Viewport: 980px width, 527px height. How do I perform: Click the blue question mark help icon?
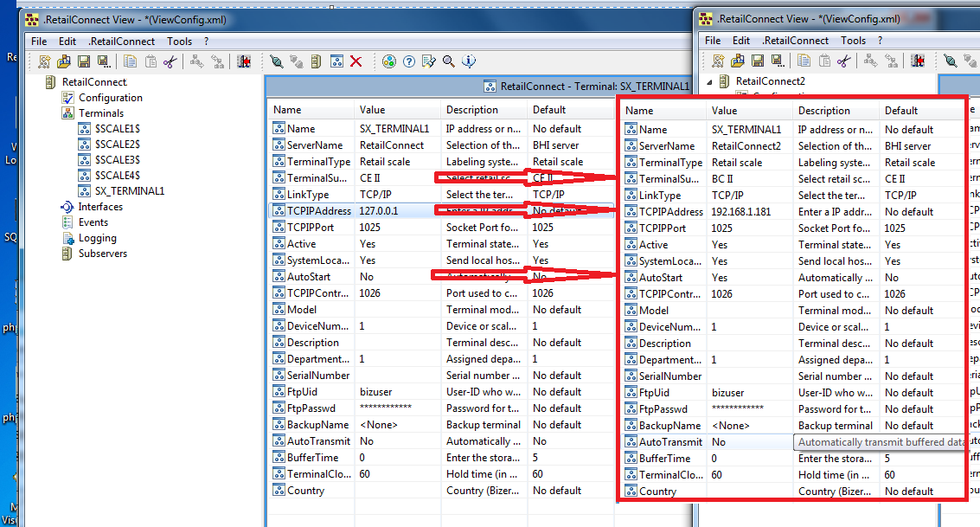409,61
